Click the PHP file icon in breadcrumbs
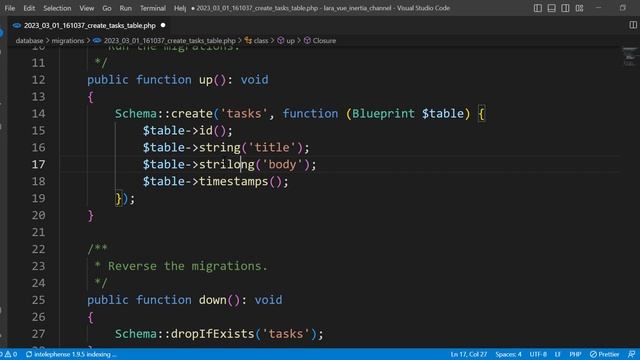 pyautogui.click(x=97, y=40)
